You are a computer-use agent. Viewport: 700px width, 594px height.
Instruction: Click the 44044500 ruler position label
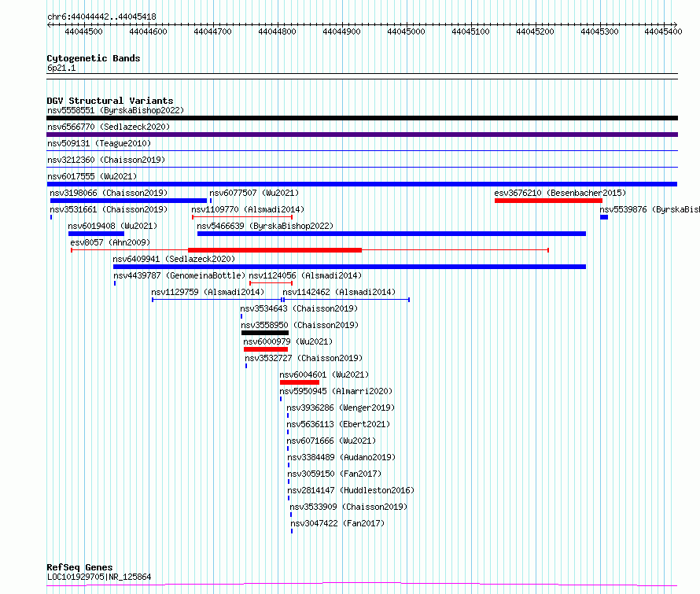pyautogui.click(x=83, y=31)
